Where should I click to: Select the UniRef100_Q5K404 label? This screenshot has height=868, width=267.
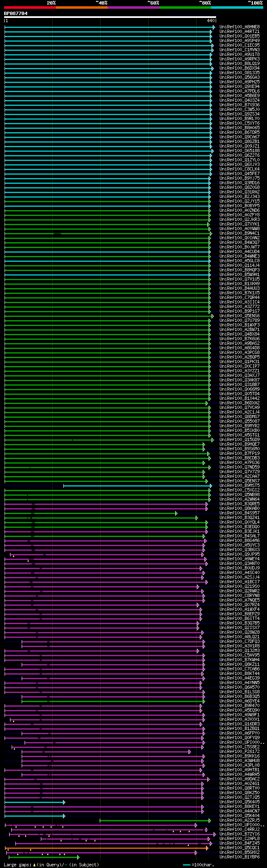click(x=239, y=815)
